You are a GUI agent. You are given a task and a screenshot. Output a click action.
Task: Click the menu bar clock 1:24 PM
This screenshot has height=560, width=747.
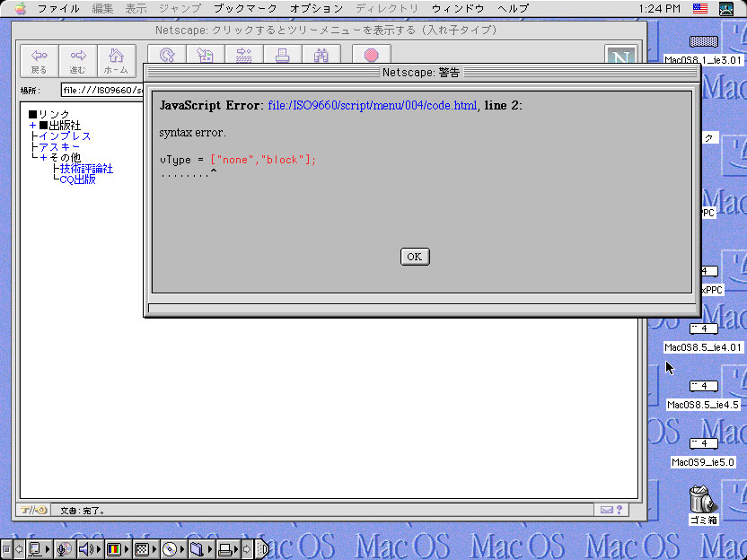[659, 9]
